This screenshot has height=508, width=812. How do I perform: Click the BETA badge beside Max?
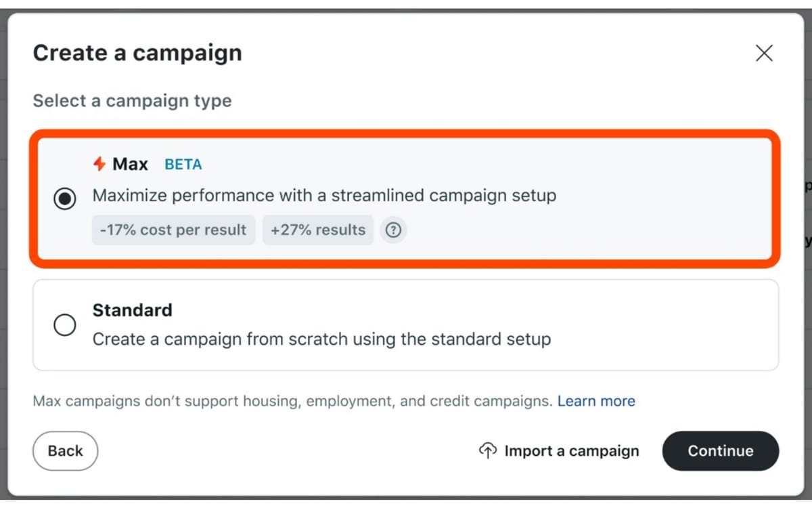183,163
